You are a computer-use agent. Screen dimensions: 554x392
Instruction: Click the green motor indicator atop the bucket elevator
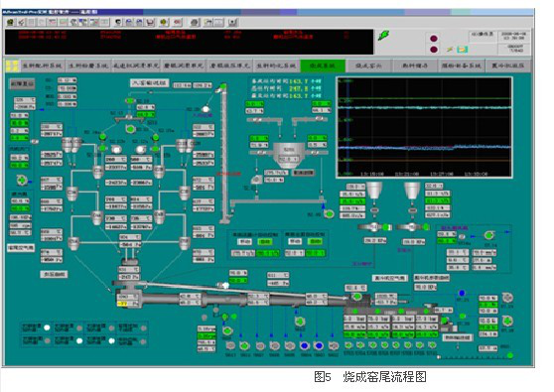coord(223,86)
